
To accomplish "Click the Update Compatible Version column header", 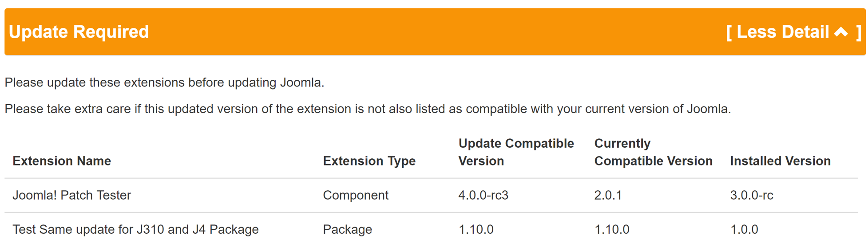I will 516,152.
